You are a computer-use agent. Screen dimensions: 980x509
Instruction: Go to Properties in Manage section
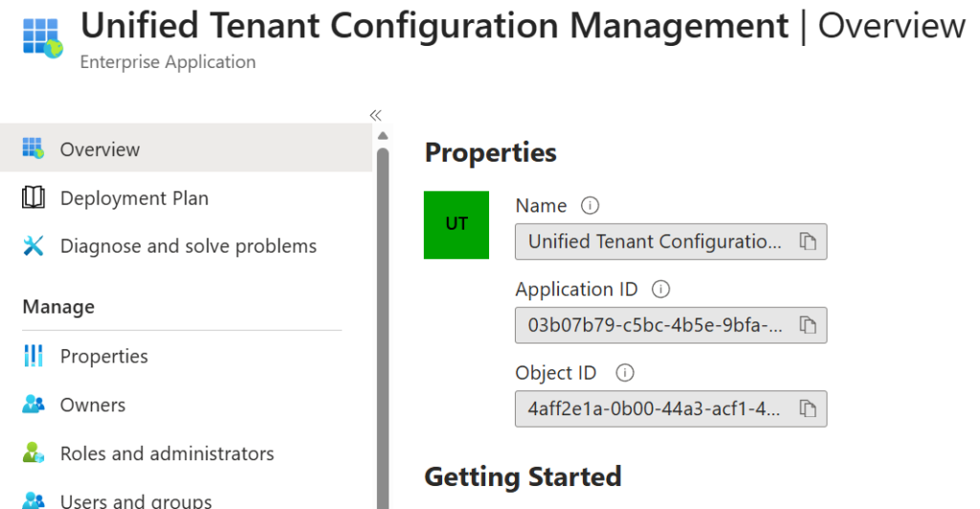(x=103, y=356)
